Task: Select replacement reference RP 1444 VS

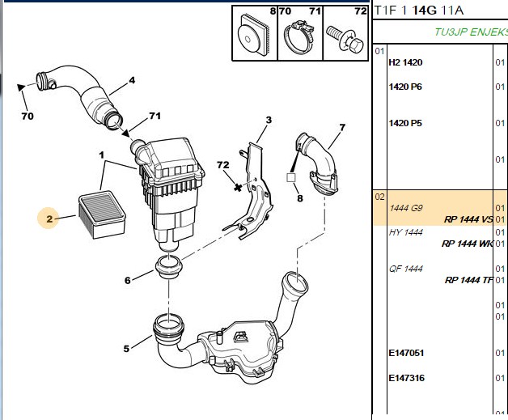Action: (468, 219)
